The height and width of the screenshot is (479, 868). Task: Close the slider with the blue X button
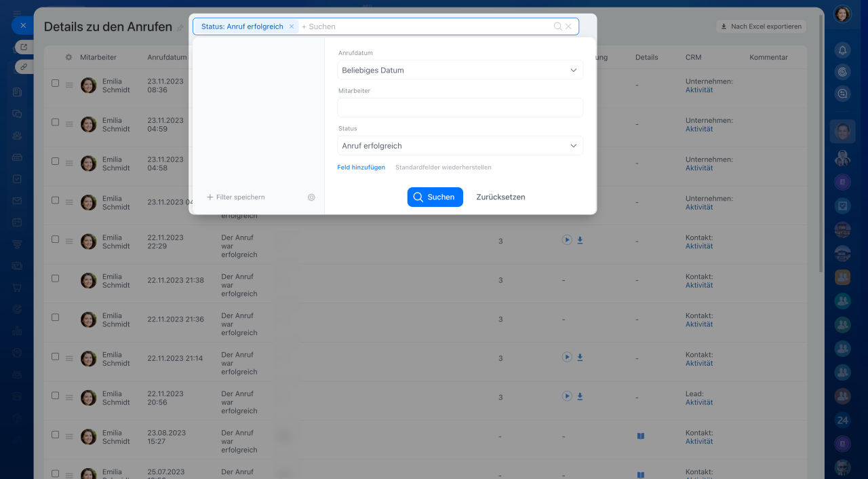[22, 25]
